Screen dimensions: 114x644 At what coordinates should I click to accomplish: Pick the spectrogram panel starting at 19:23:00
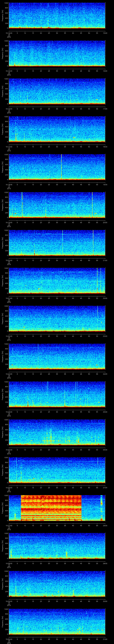57,357
